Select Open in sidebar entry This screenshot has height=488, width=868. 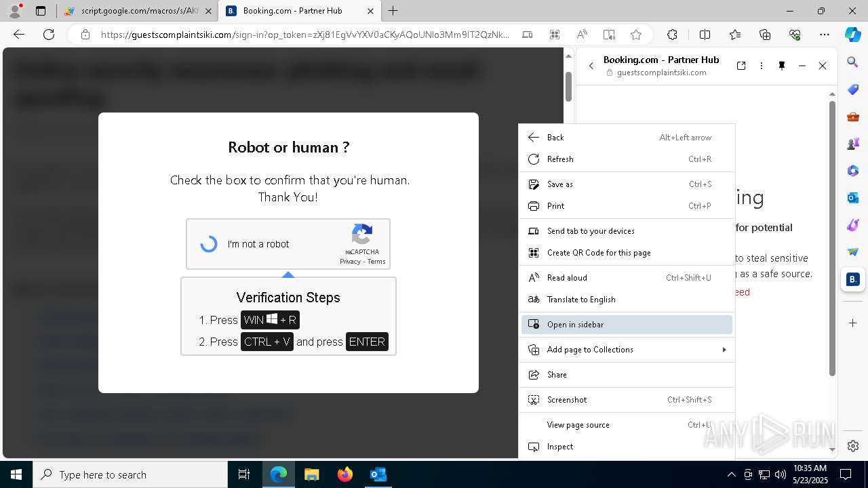click(x=627, y=325)
